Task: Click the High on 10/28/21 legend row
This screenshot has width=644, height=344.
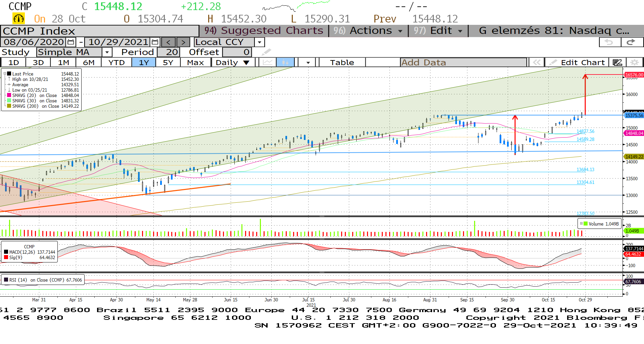Action: [43, 79]
